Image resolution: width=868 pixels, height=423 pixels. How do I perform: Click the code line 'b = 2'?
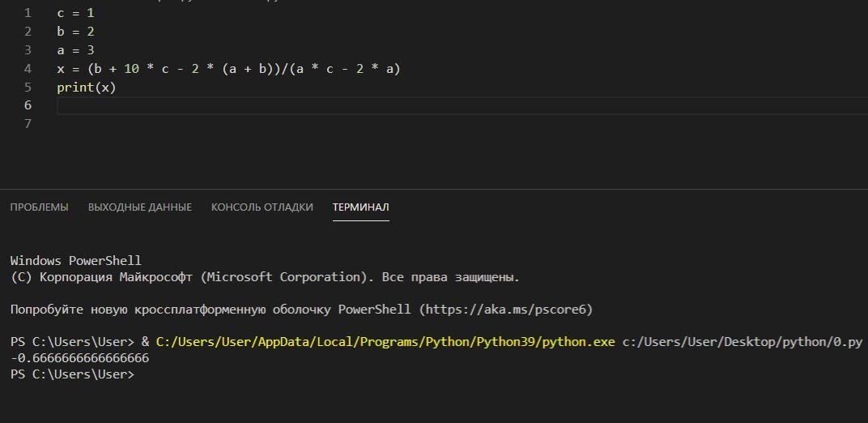tap(75, 32)
